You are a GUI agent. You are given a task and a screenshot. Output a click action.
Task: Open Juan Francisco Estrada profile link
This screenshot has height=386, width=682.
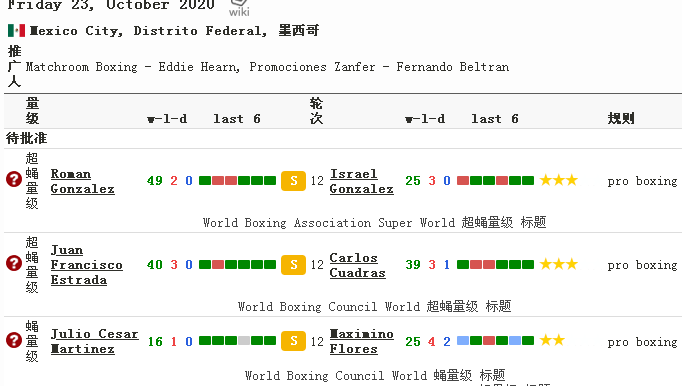point(87,265)
